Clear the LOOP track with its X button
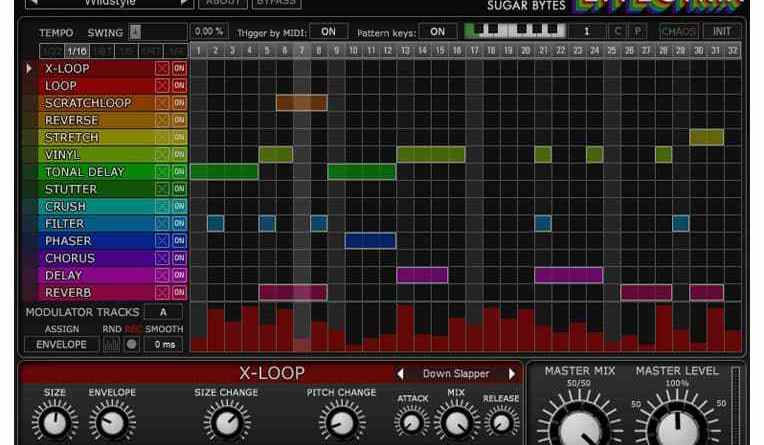The image size is (764, 445). [162, 86]
